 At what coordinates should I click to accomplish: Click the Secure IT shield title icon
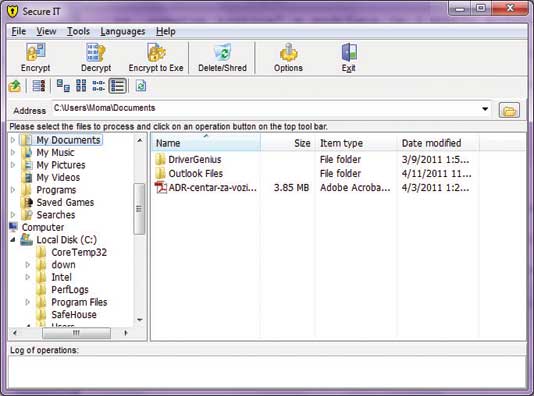[13, 12]
